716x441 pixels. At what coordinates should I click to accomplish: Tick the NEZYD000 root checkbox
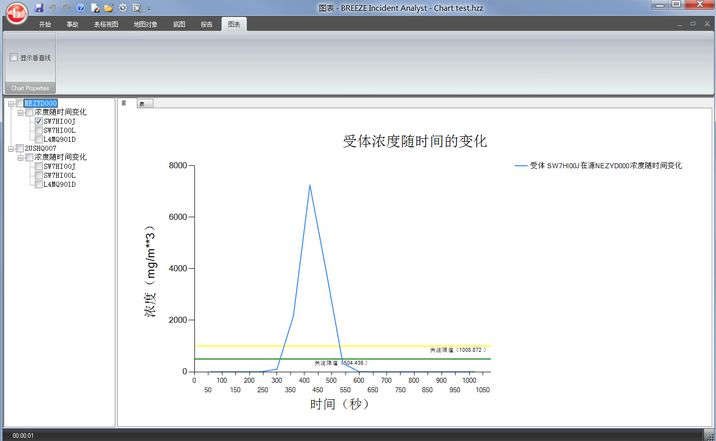pos(20,103)
